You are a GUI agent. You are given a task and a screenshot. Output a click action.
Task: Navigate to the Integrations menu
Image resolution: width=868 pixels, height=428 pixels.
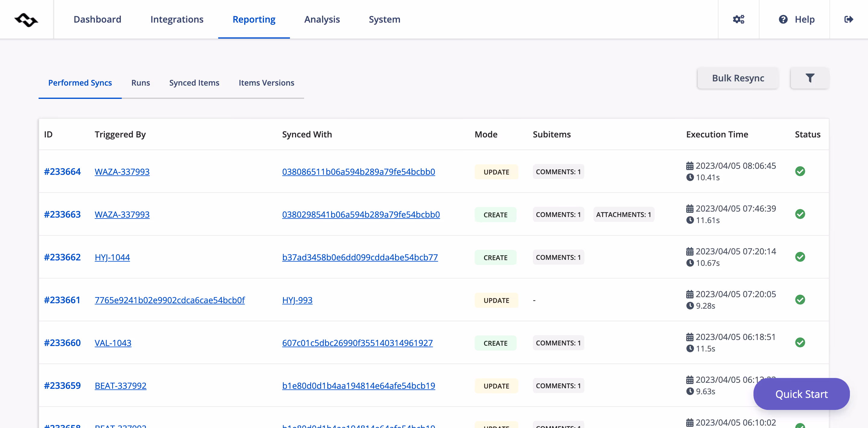pyautogui.click(x=177, y=19)
